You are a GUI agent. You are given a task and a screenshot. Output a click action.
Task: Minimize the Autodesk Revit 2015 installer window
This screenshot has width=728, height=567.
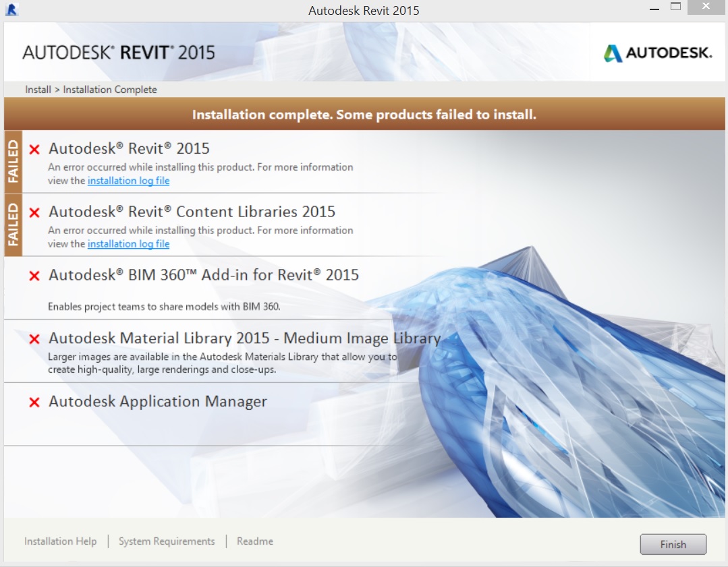[654, 9]
